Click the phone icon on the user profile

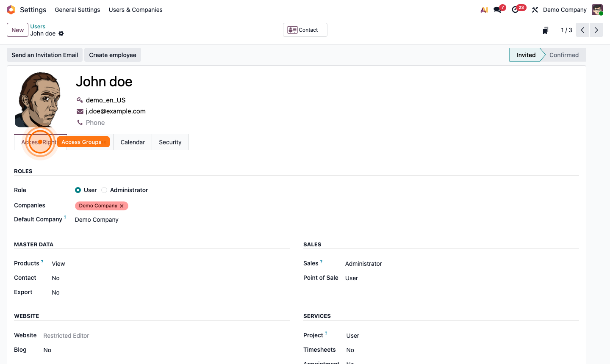click(x=80, y=122)
